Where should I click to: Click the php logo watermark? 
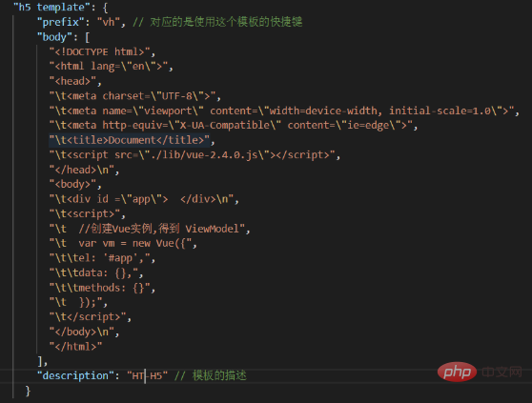(x=457, y=372)
